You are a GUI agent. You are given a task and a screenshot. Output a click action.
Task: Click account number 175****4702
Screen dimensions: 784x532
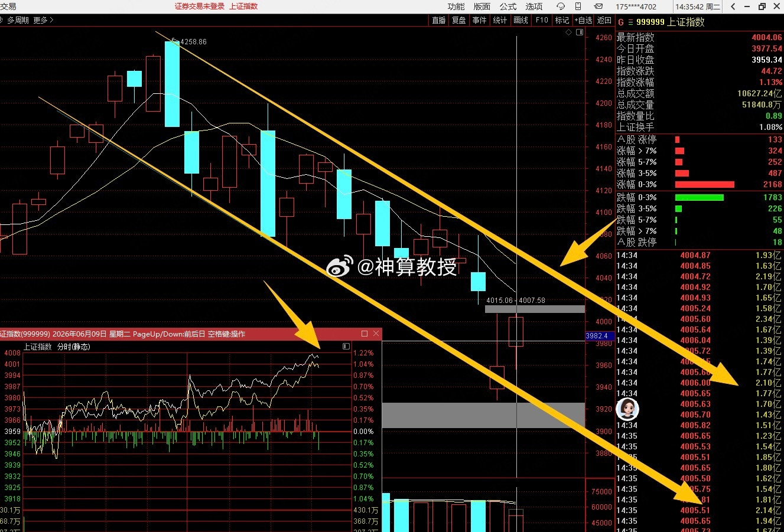636,7
